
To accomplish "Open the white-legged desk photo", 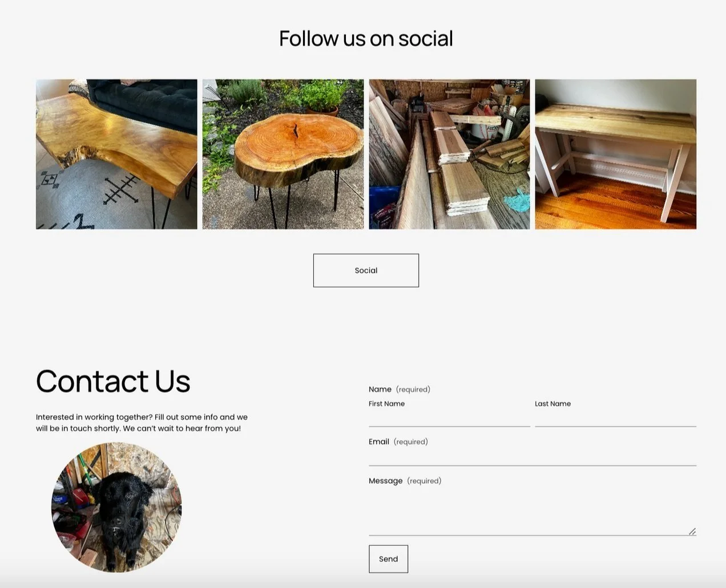I will click(x=615, y=154).
